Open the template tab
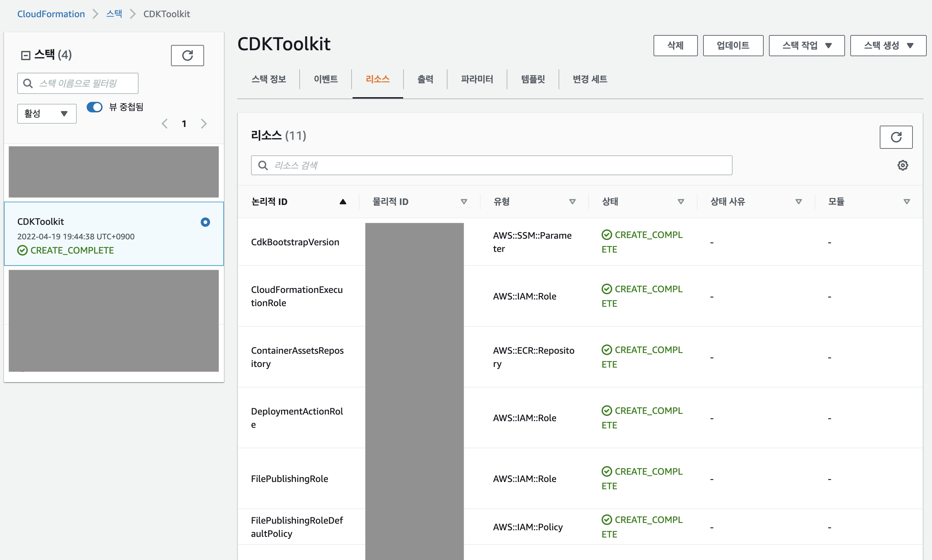 click(x=532, y=79)
